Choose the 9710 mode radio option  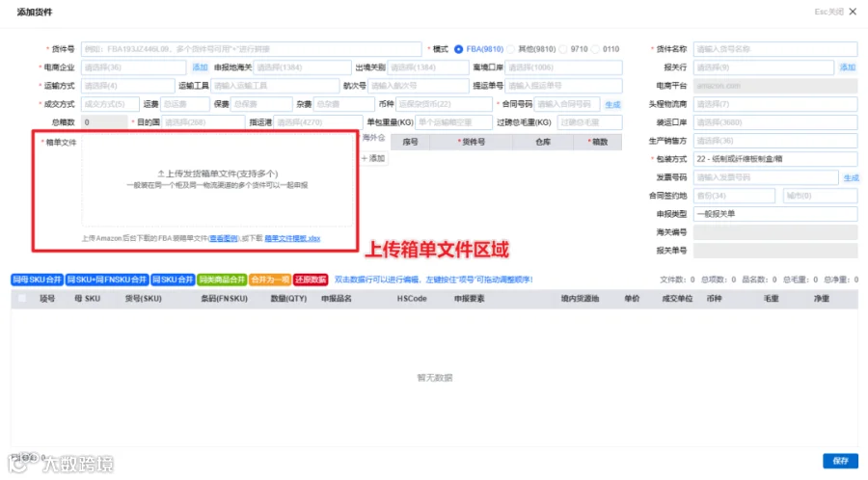[563, 49]
